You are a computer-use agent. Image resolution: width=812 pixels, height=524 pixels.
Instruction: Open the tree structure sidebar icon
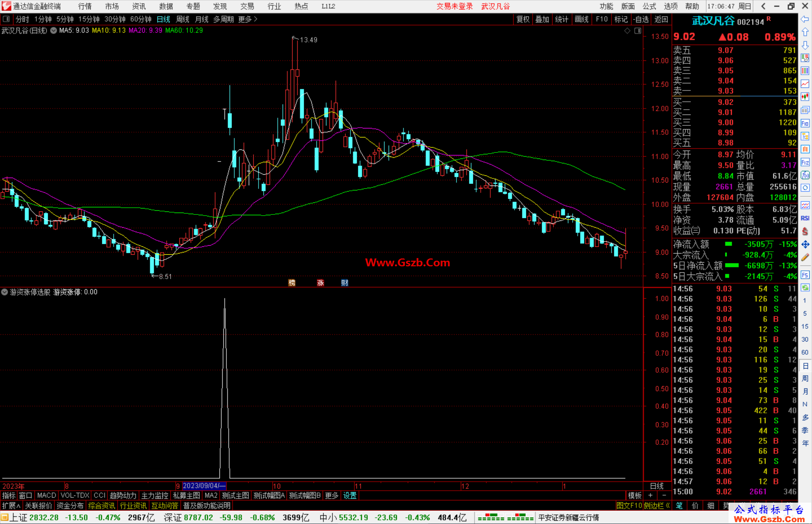pos(805,136)
